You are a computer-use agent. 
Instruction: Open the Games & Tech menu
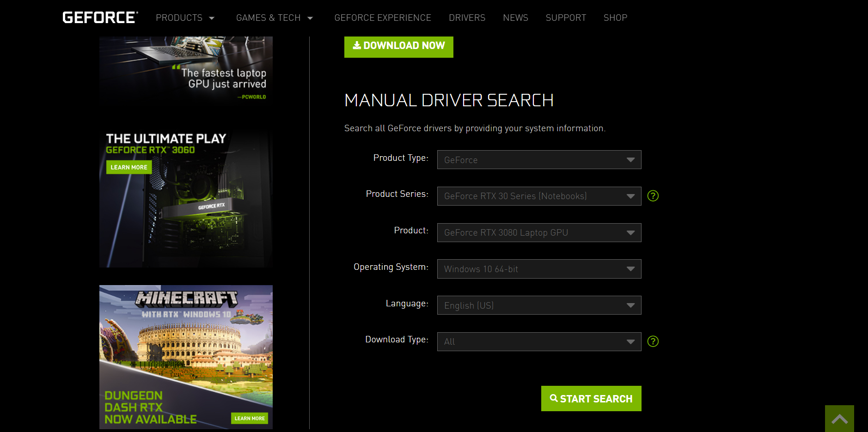(275, 18)
